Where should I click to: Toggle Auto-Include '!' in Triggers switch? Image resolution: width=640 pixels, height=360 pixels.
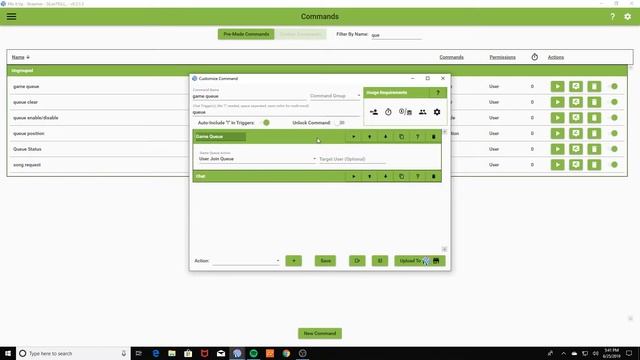pyautogui.click(x=265, y=122)
